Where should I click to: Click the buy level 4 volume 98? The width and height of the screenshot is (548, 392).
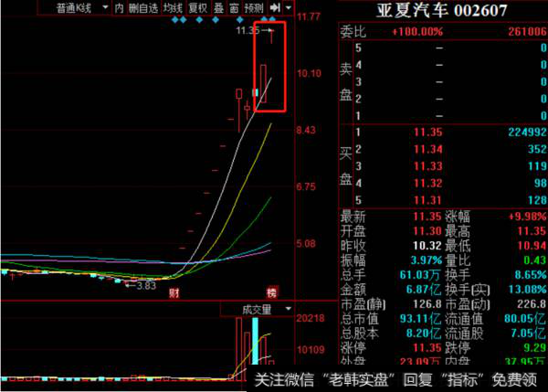click(541, 184)
